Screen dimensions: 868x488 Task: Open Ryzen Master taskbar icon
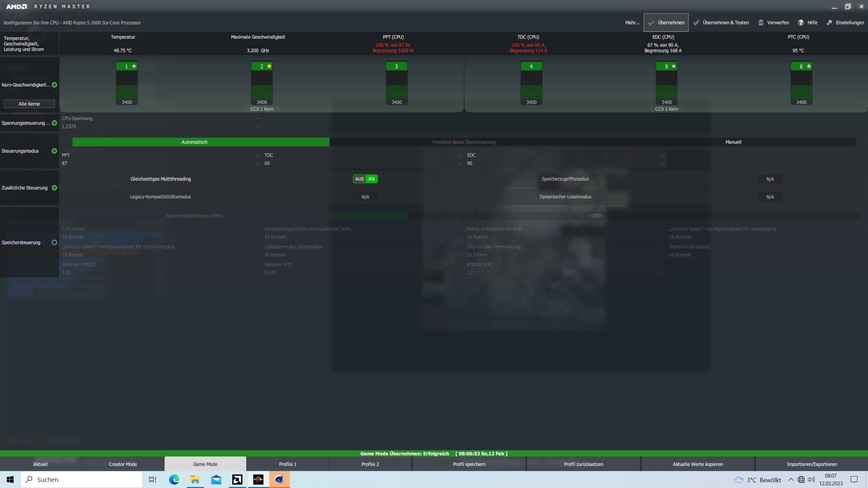click(258, 480)
